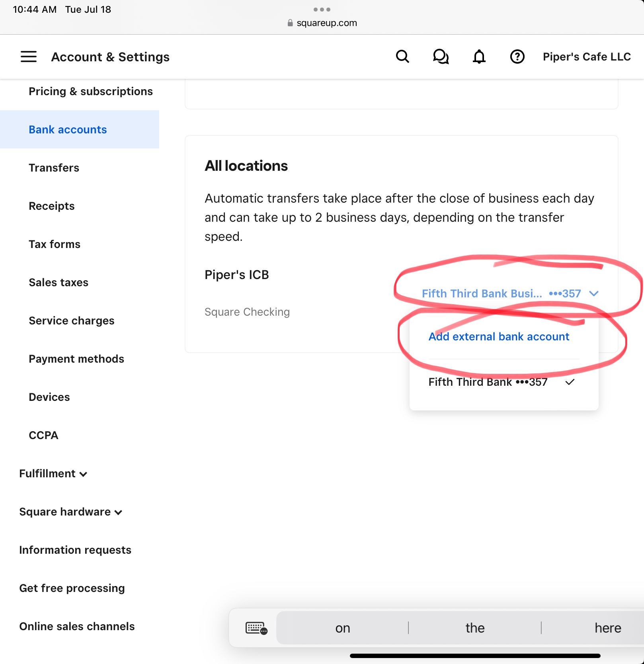This screenshot has width=644, height=664.
Task: Open Tax forms settings
Action: click(55, 244)
